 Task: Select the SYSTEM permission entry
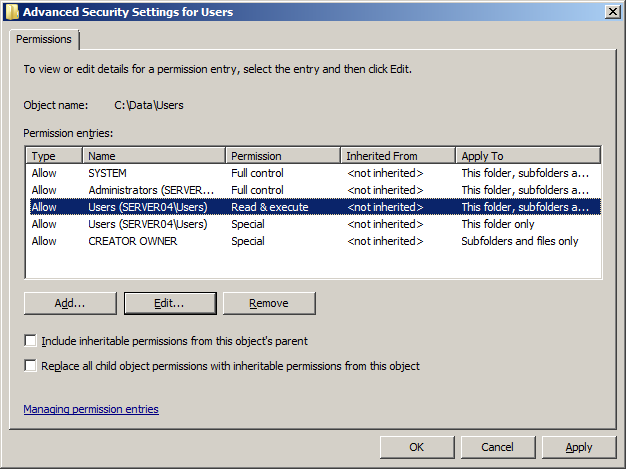click(108, 173)
